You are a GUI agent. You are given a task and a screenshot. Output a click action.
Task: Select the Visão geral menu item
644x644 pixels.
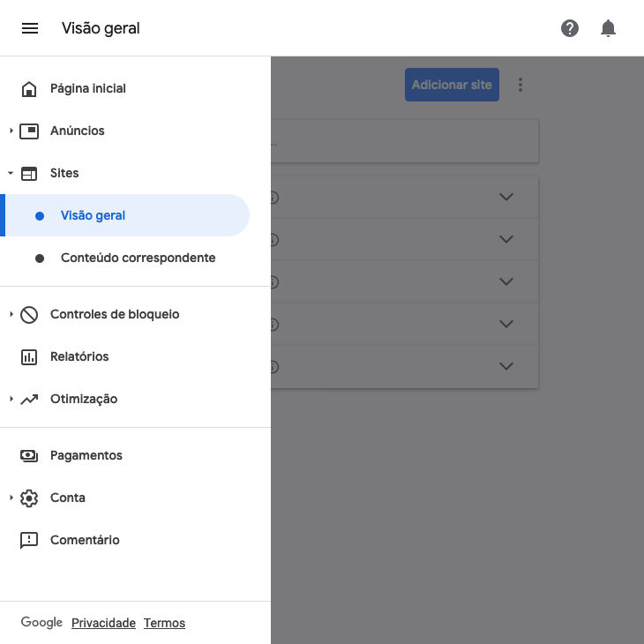(125, 215)
